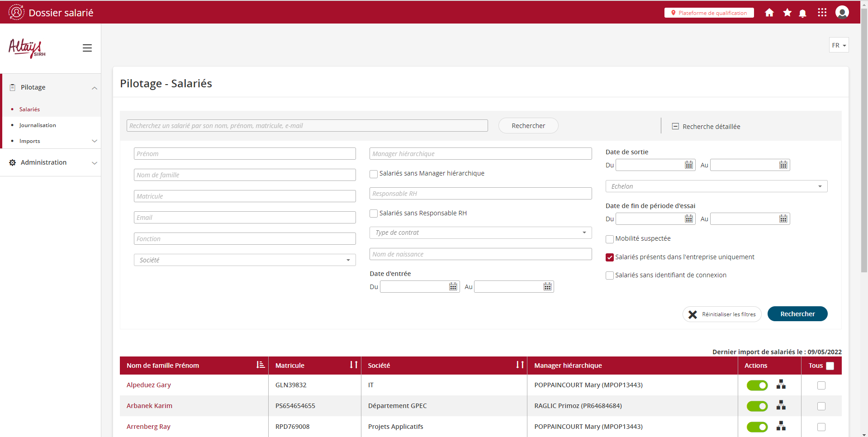Screen dimensions: 868x437
Task: Open user profile avatar icon
Action: pyautogui.click(x=842, y=12)
